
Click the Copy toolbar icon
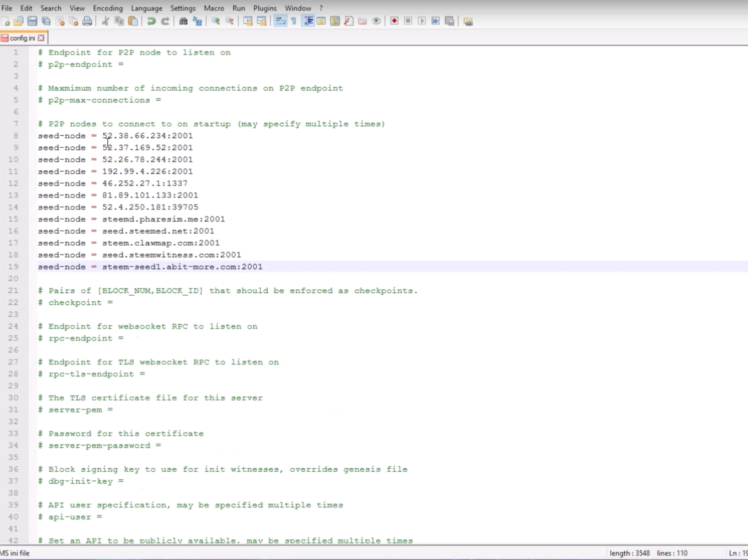119,21
